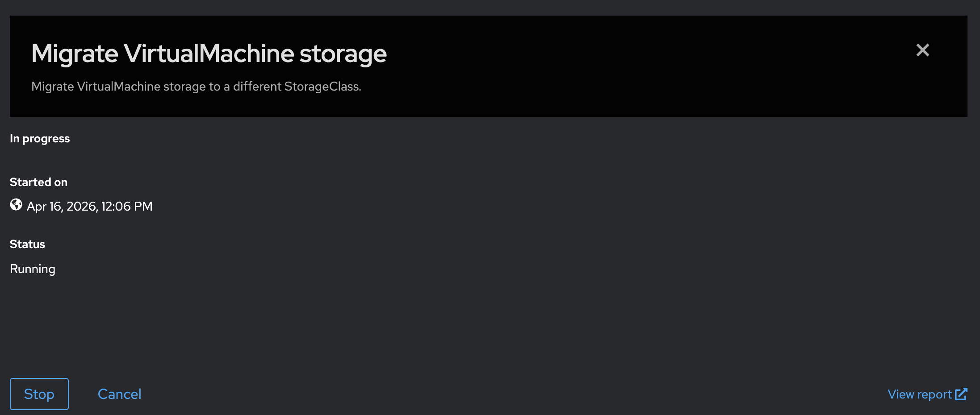
Task: Click the word "progress" in the In progress label
Action: tap(46, 139)
